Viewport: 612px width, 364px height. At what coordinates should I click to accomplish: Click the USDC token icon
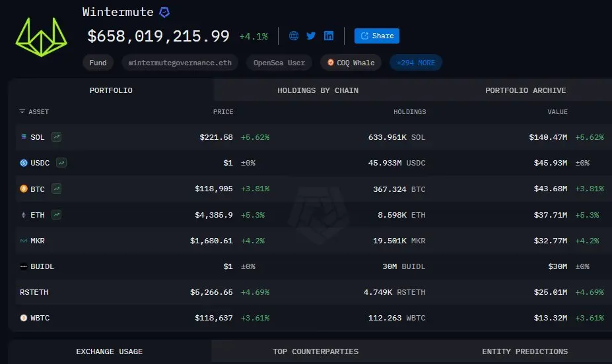[x=24, y=163]
